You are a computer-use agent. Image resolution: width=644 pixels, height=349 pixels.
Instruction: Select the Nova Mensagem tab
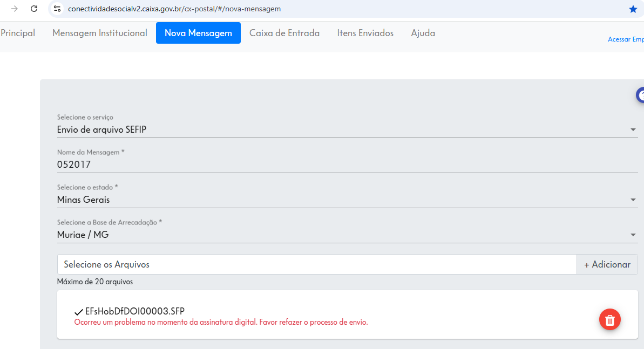(198, 33)
